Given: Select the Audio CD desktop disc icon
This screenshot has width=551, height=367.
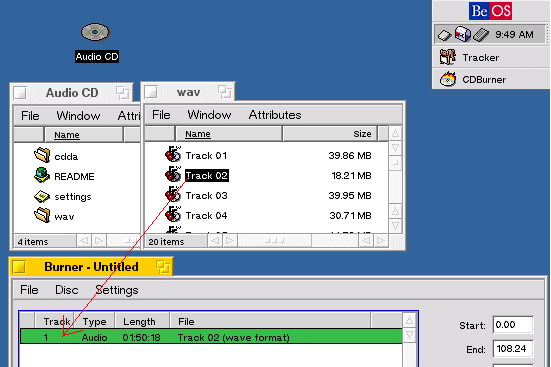Looking at the screenshot, I should click(x=96, y=33).
